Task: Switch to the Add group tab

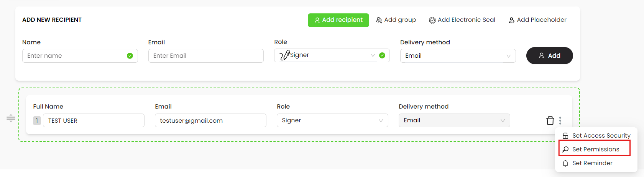Action: [396, 20]
